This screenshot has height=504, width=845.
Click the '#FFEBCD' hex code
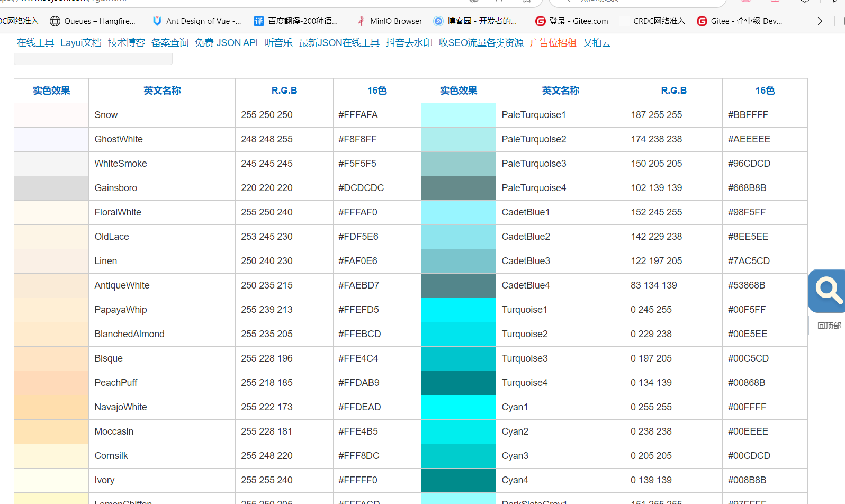tap(360, 334)
